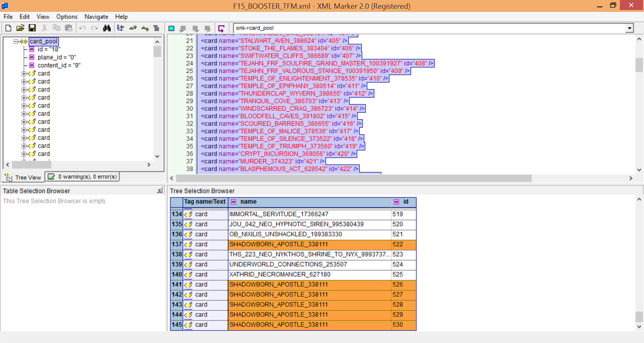644x343 pixels.
Task: Open the Options menu
Action: [x=67, y=17]
